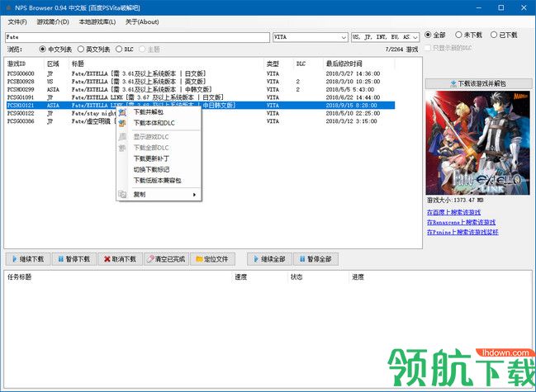Choose 切换下载标记 from context menu
The image size is (536, 392).
click(159, 169)
